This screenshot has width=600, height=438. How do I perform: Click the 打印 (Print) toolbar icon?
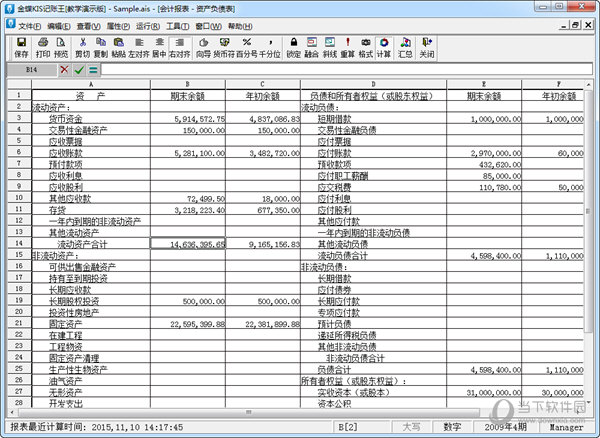43,48
